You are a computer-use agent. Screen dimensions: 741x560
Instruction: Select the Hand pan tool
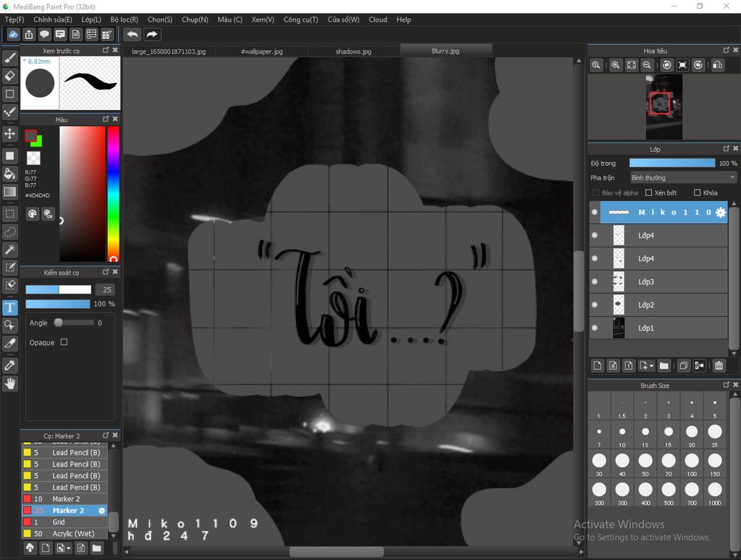(x=10, y=383)
